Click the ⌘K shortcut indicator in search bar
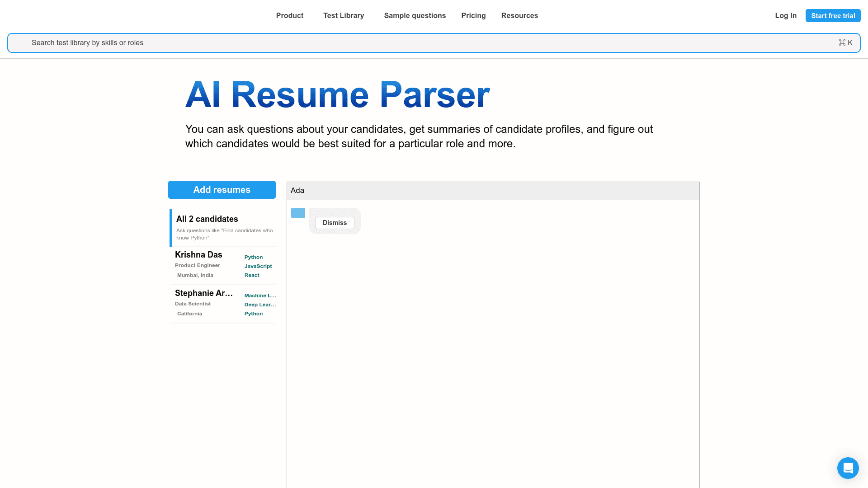This screenshot has width=868, height=488. pyautogui.click(x=845, y=42)
